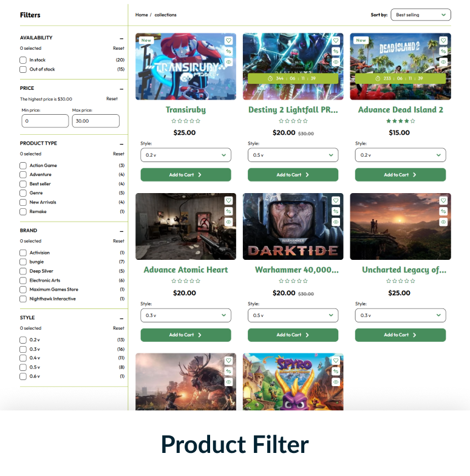
Task: Check the Out of stock filter
Action: (x=23, y=69)
